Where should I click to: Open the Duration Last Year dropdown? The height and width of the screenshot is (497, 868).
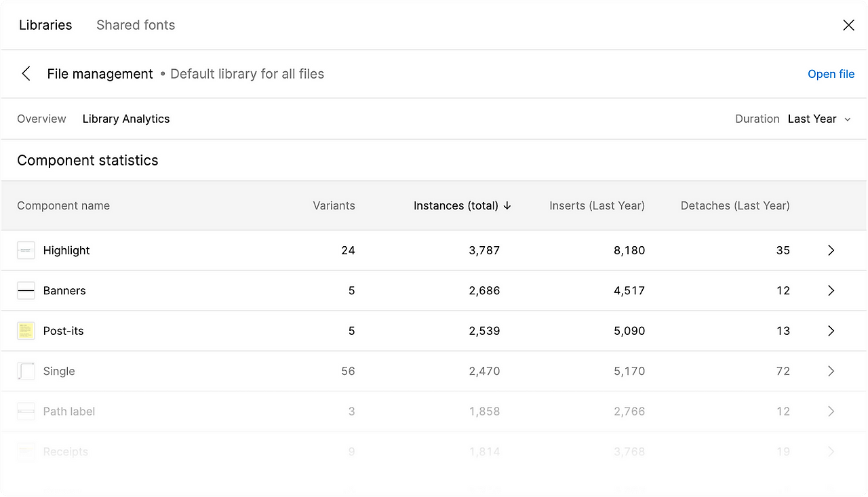[818, 119]
